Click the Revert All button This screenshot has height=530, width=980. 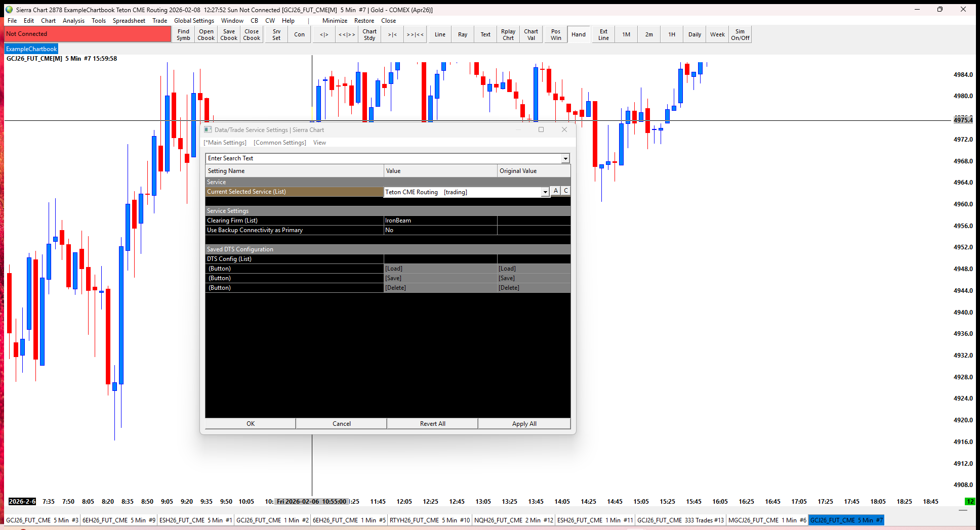coord(433,424)
